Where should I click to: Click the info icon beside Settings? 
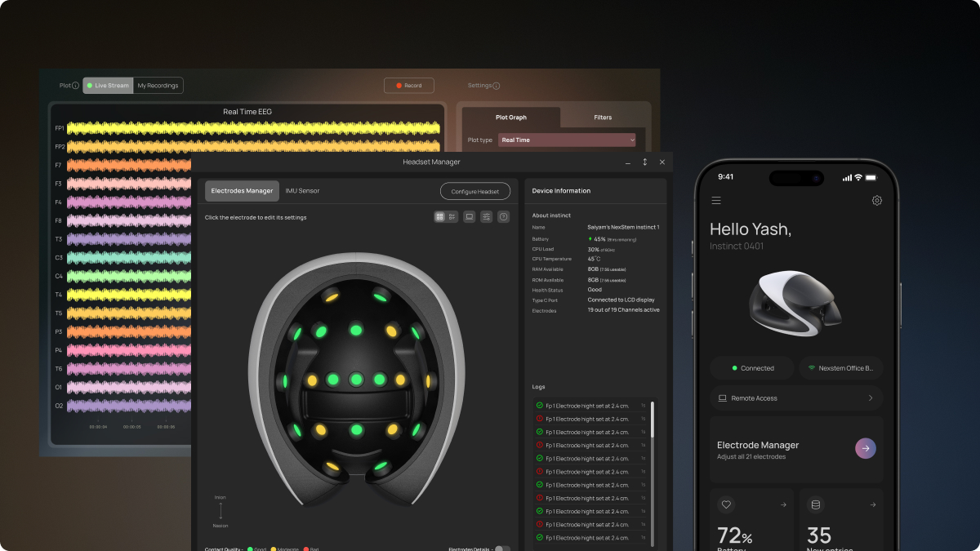click(497, 86)
